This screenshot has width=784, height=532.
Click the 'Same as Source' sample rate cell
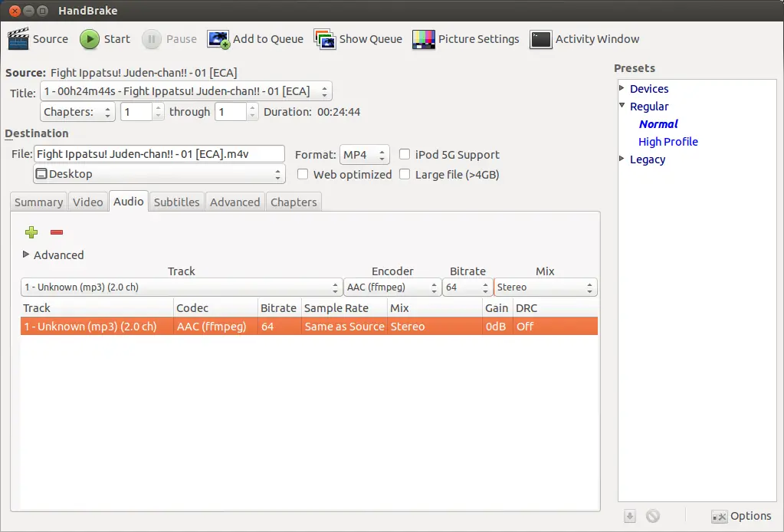tap(345, 327)
